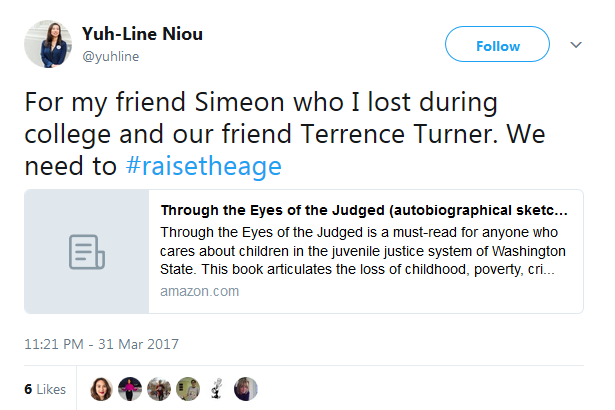Image resolution: width=615 pixels, height=410 pixels.
Task: Click the Likes label next to count
Action: (x=51, y=389)
